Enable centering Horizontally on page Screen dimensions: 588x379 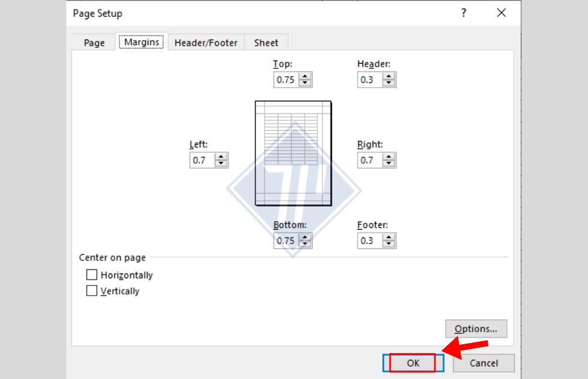pos(92,275)
